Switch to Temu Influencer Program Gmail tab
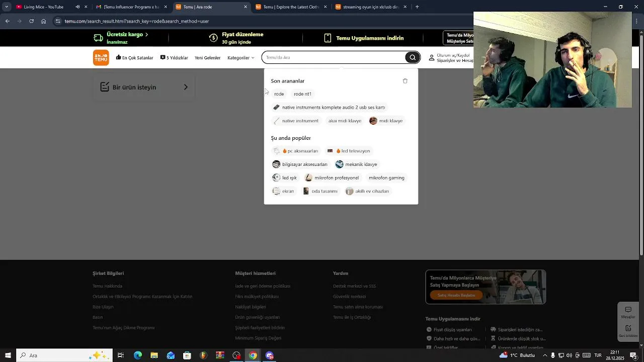 pos(131,7)
